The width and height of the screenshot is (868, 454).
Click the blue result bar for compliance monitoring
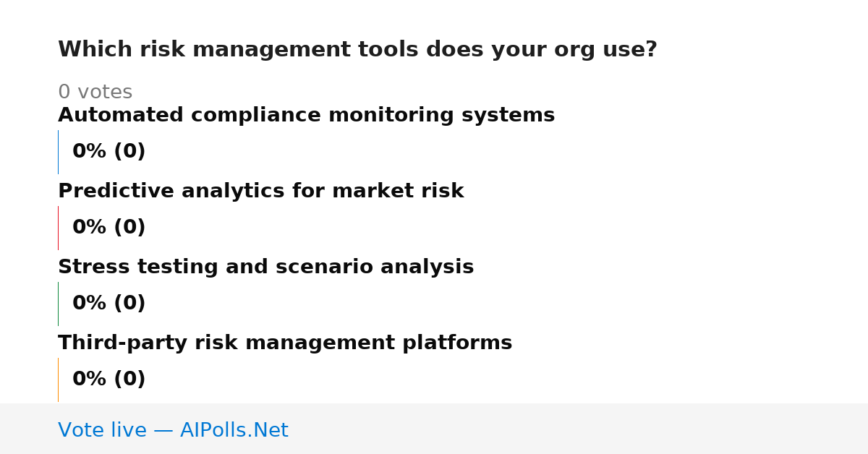(x=58, y=152)
